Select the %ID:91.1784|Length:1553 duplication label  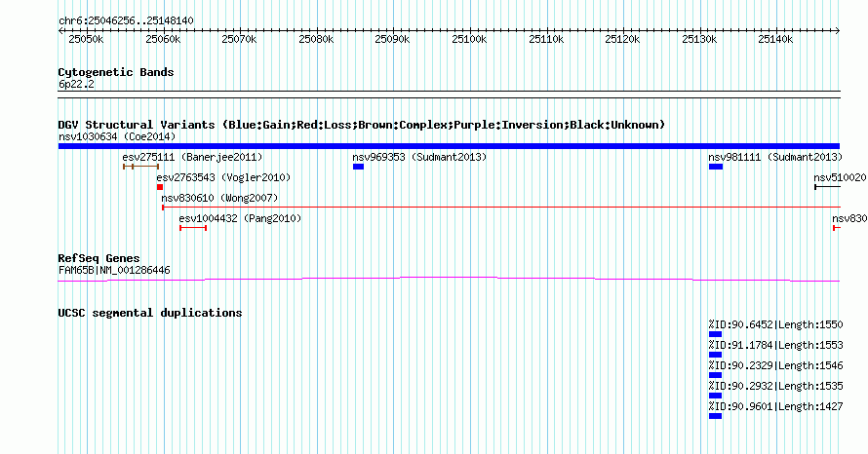[x=775, y=345]
